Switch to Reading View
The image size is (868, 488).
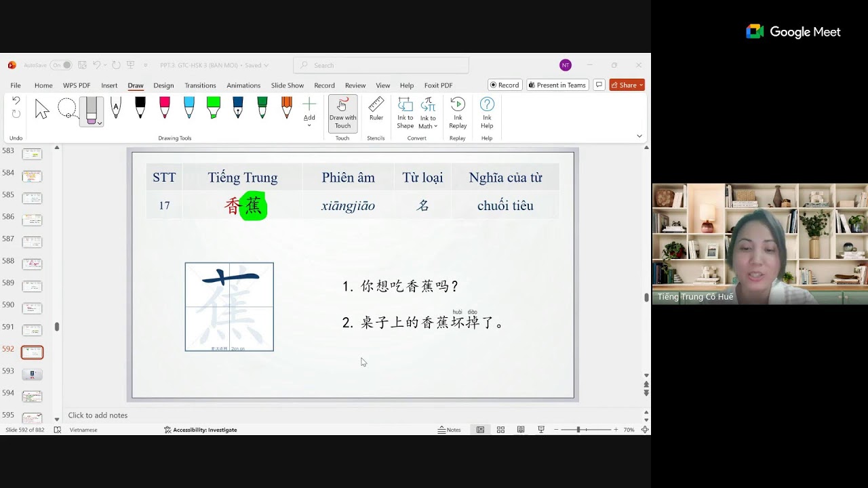coord(521,430)
